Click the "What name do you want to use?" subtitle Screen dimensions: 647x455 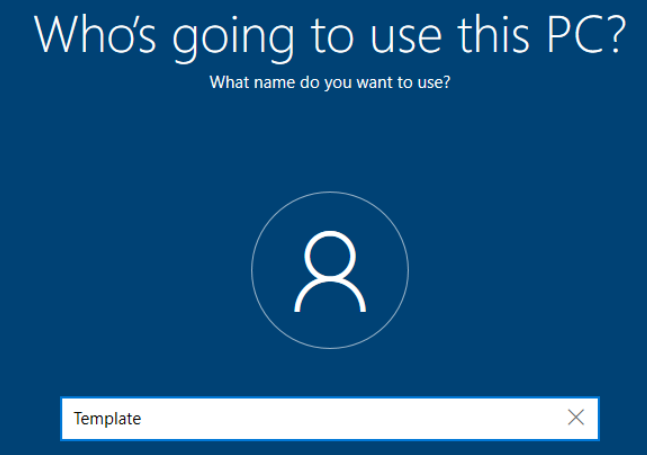(329, 82)
